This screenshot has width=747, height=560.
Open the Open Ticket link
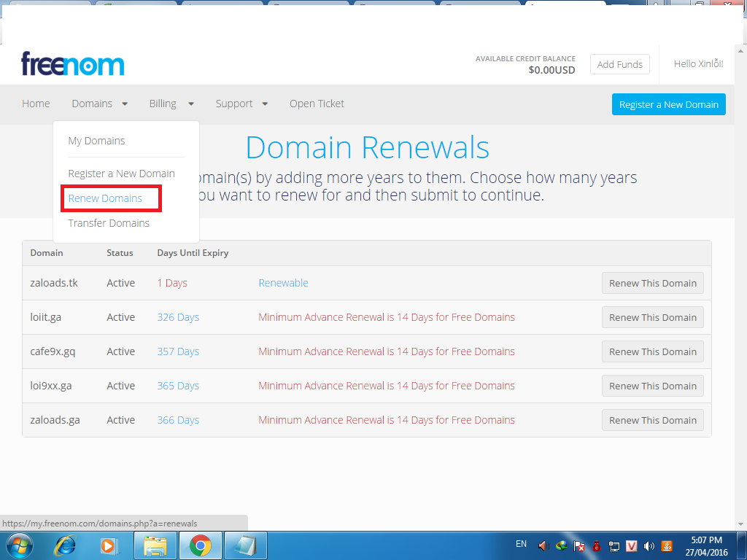tap(317, 104)
